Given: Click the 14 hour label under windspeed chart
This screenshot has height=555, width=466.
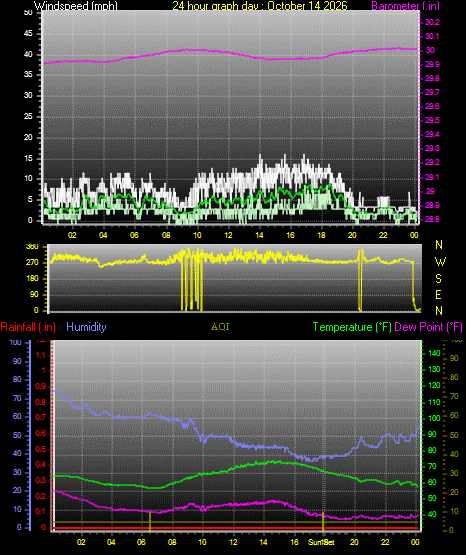Looking at the screenshot, I should point(259,235).
